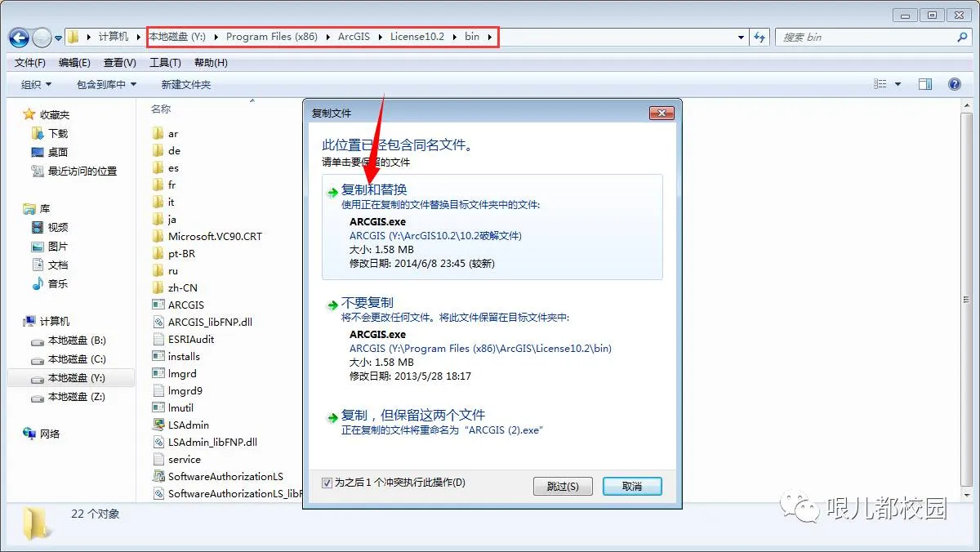Select the it folder icon

[158, 202]
